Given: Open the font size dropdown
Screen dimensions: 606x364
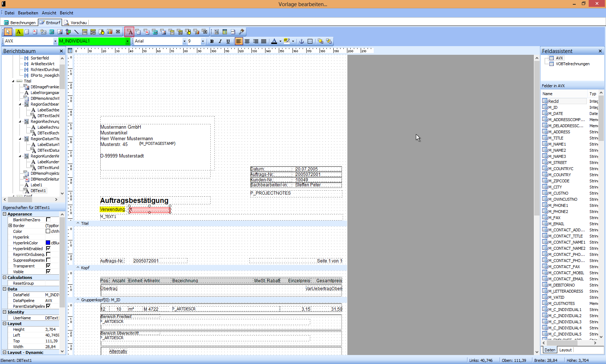Looking at the screenshot, I should (203, 41).
